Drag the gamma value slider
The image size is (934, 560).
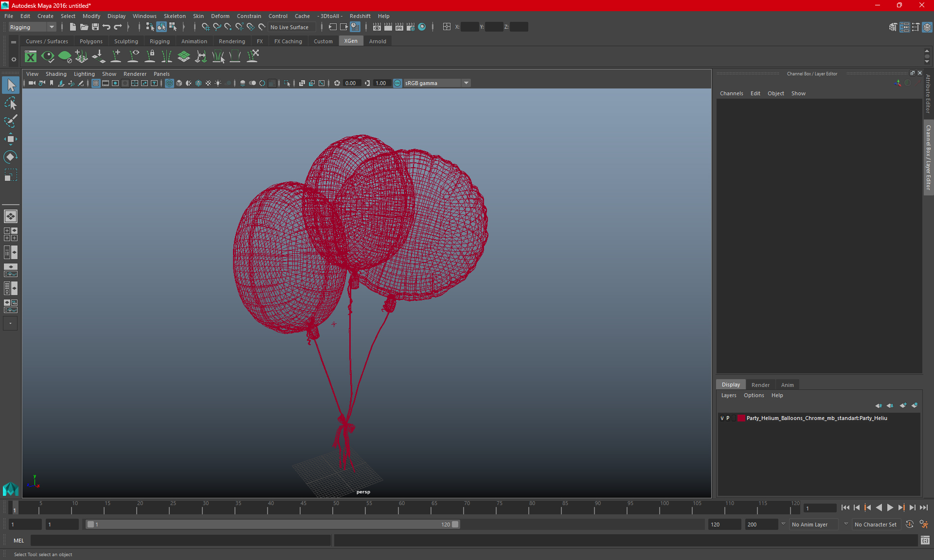tap(368, 83)
